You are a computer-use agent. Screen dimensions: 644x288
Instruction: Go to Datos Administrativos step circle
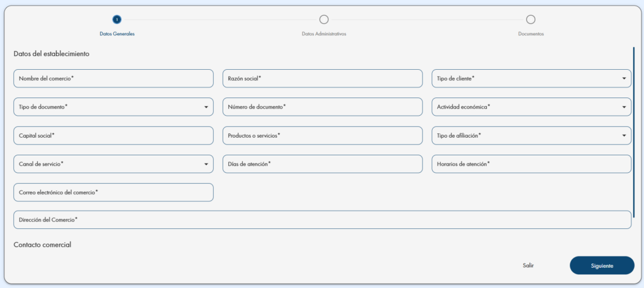[324, 19]
